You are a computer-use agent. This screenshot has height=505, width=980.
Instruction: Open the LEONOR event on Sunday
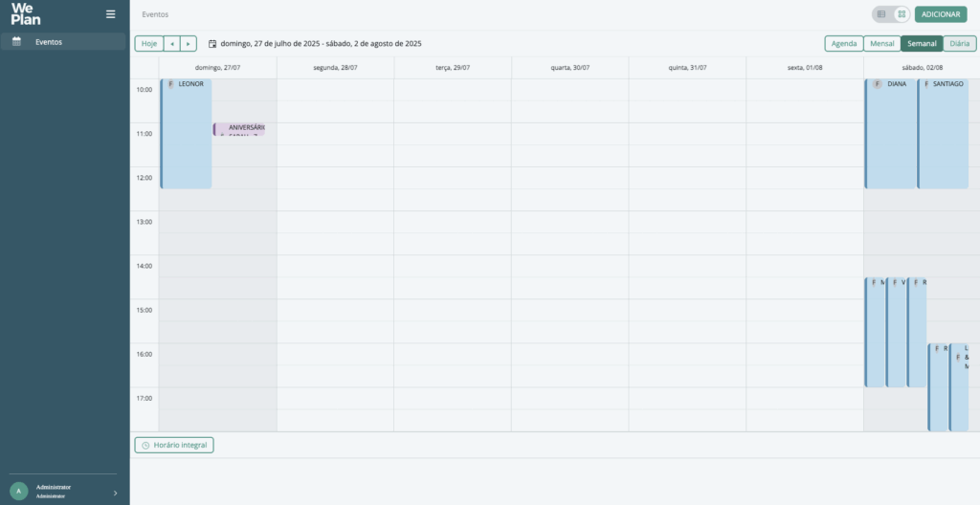(187, 134)
